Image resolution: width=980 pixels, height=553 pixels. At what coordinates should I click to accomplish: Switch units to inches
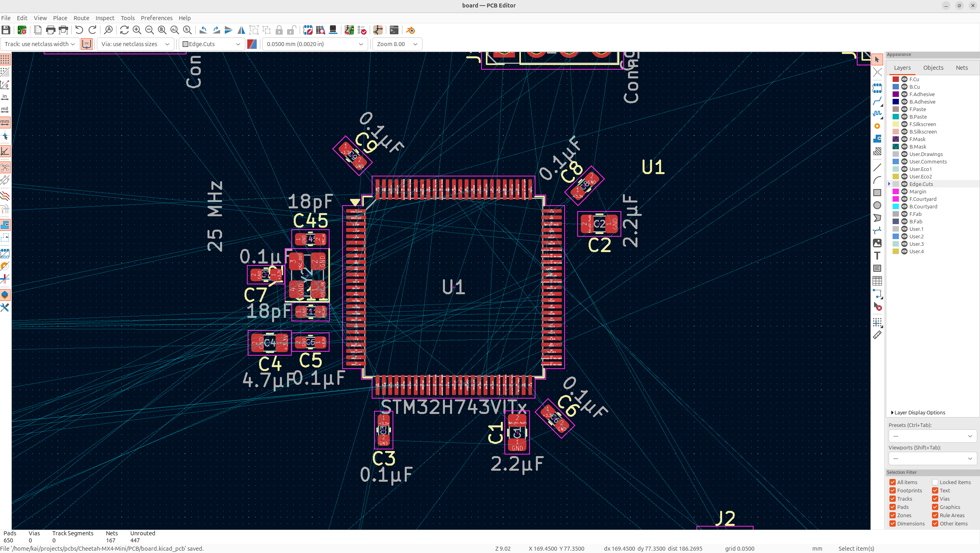click(x=5, y=97)
